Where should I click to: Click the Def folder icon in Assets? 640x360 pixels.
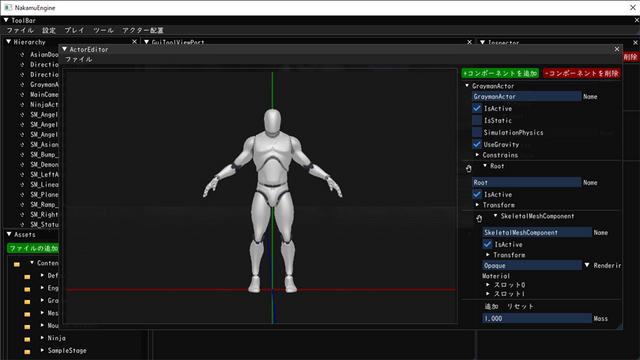pyautogui.click(x=27, y=277)
